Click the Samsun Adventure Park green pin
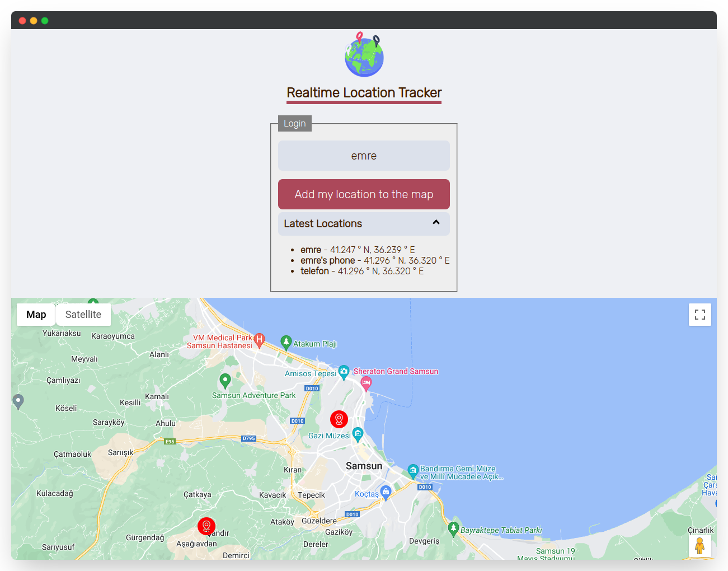The height and width of the screenshot is (571, 728). point(225,381)
